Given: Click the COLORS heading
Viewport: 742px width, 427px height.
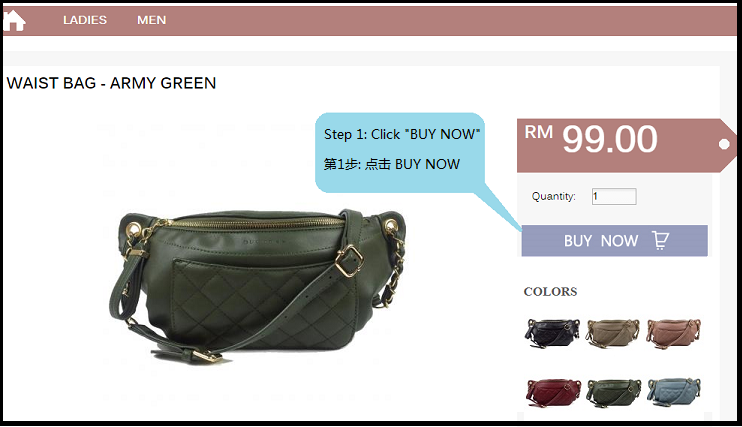Looking at the screenshot, I should 550,292.
